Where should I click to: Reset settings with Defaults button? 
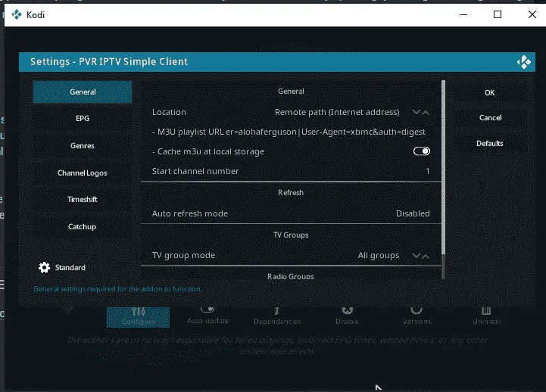tap(490, 143)
